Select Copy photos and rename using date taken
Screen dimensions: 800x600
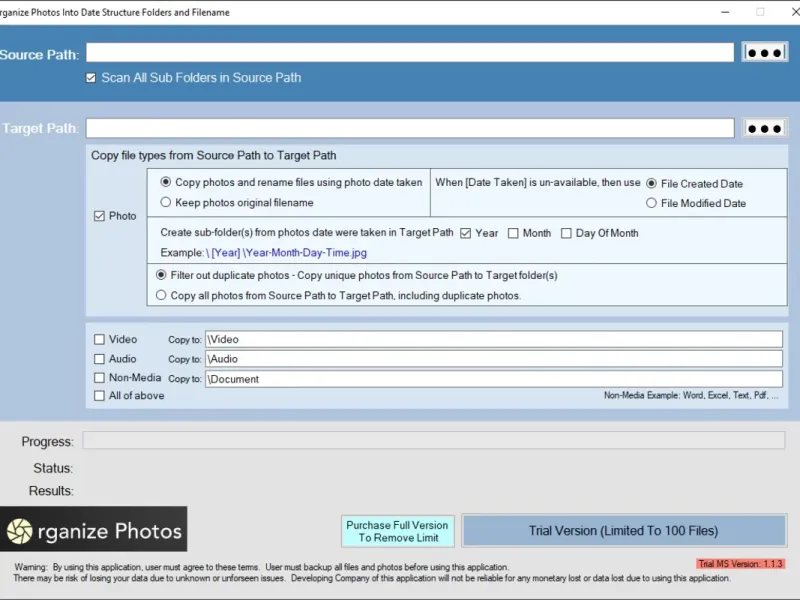point(165,182)
